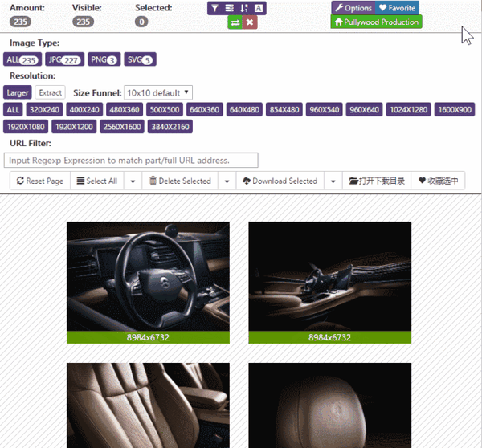Click the red X icon
This screenshot has width=482, height=448.
250,22
